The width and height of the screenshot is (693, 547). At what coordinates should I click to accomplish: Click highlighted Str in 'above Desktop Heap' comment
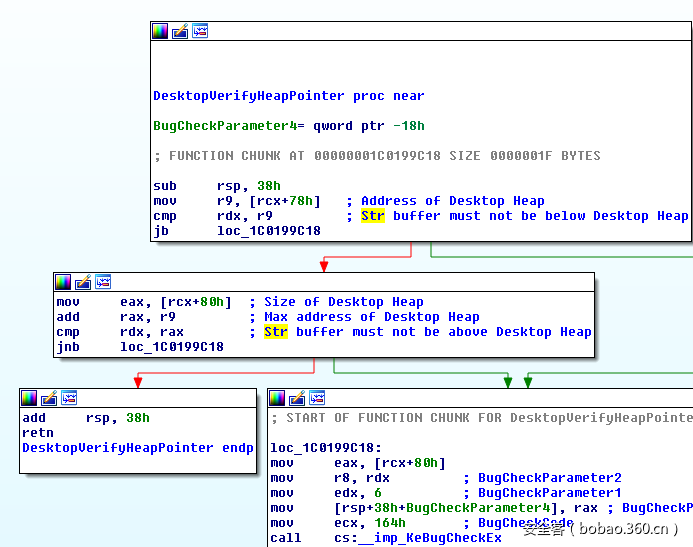[275, 332]
